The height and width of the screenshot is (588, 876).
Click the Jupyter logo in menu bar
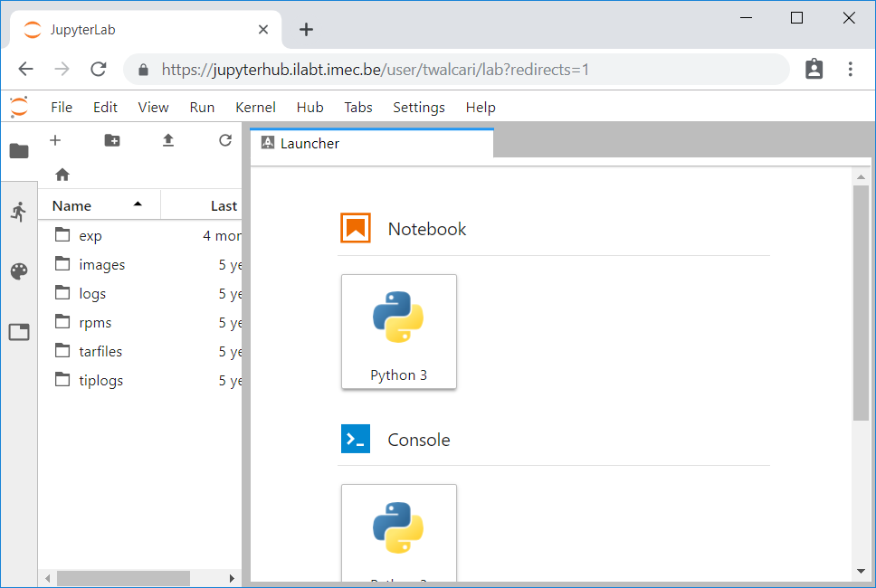(19, 107)
